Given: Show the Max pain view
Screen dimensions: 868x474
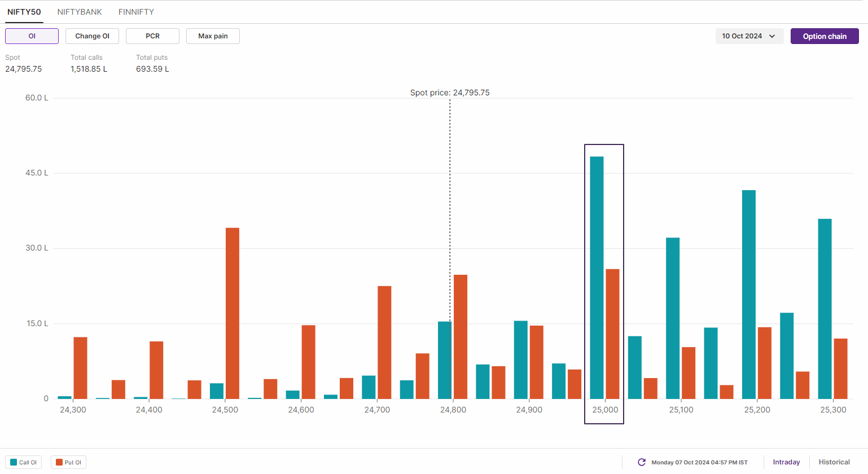Looking at the screenshot, I should [x=213, y=36].
